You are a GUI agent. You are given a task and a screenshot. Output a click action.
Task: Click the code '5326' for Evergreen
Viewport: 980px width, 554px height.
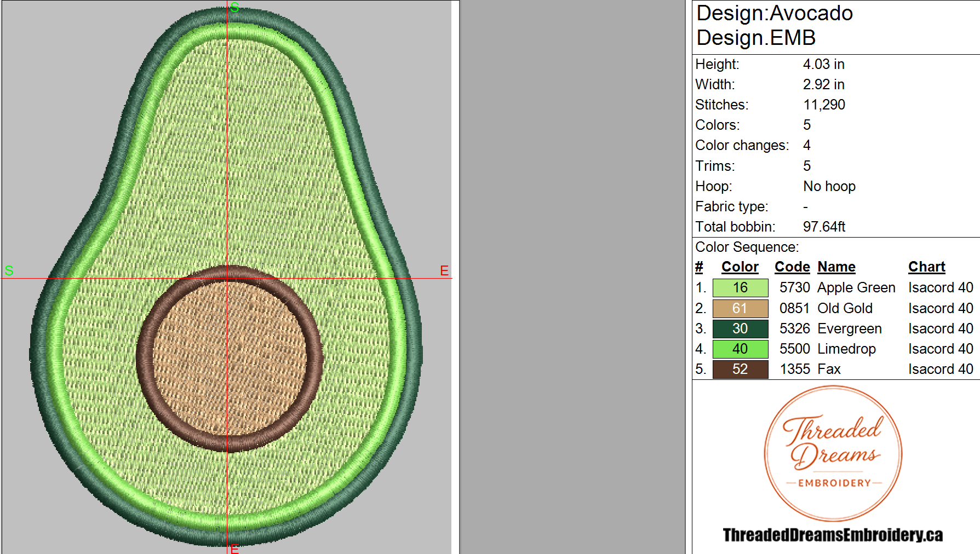tap(795, 328)
